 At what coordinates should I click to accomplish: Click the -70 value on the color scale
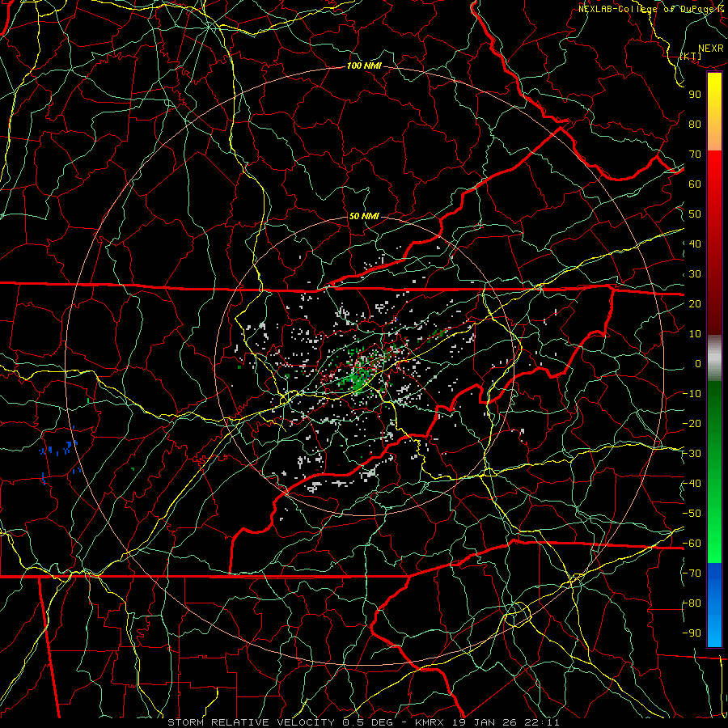[x=692, y=574]
